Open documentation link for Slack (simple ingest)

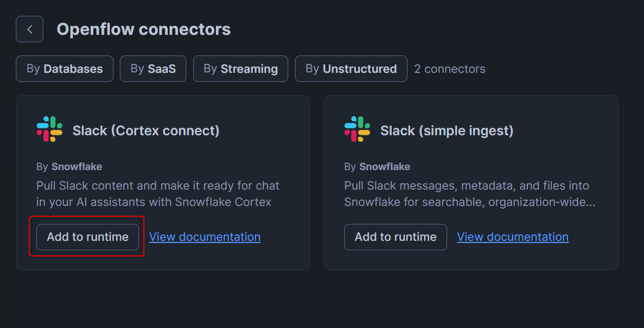pyautogui.click(x=513, y=237)
